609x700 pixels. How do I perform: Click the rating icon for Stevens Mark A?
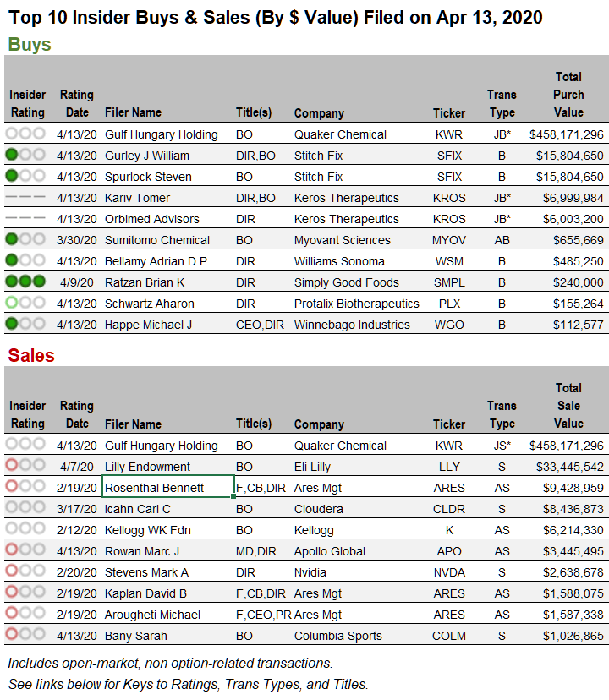[x=25, y=571]
